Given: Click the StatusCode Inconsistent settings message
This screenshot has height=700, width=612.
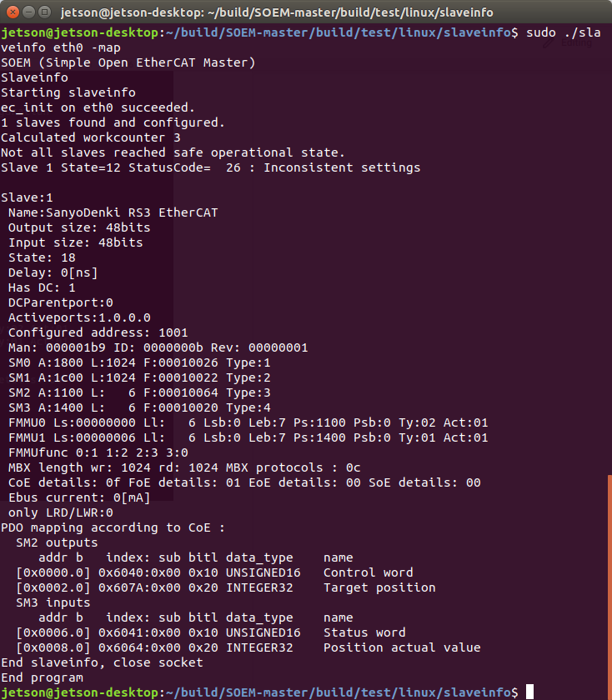Looking at the screenshot, I should click(213, 167).
